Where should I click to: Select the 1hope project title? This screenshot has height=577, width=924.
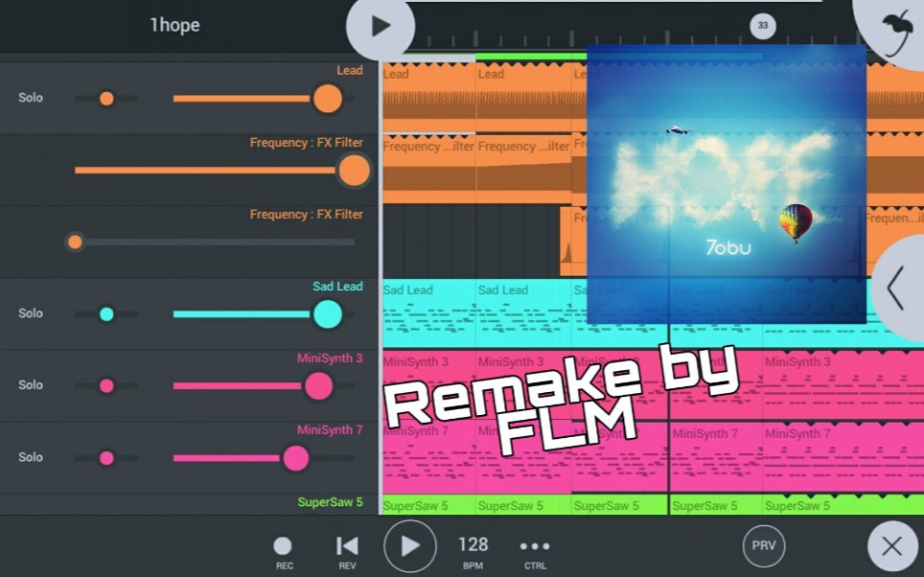(175, 25)
